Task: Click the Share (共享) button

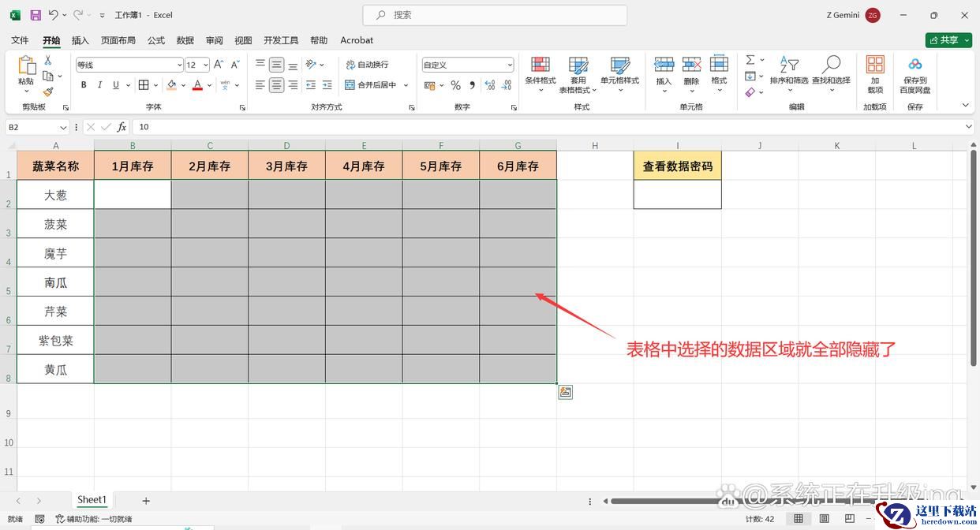Action: 948,40
